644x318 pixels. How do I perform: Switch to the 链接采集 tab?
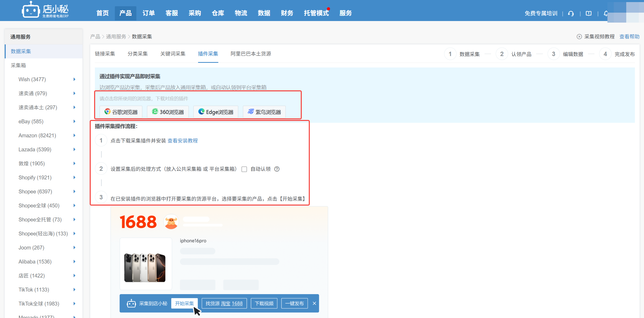[105, 54]
